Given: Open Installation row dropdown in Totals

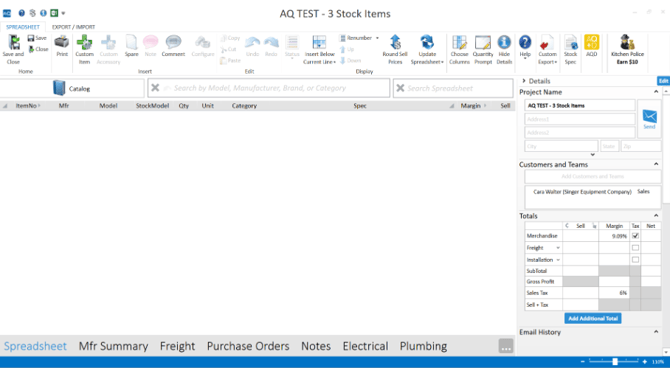Looking at the screenshot, I should 558,260.
